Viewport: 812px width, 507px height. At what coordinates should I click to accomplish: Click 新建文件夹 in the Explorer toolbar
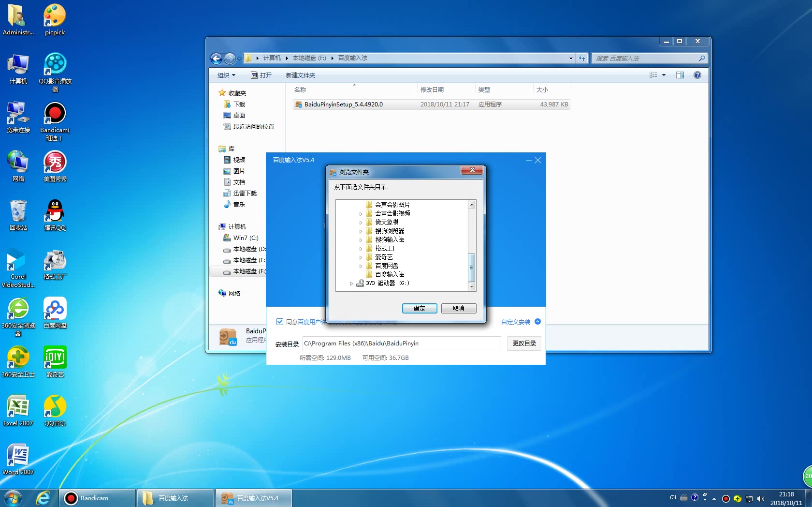[x=300, y=75]
